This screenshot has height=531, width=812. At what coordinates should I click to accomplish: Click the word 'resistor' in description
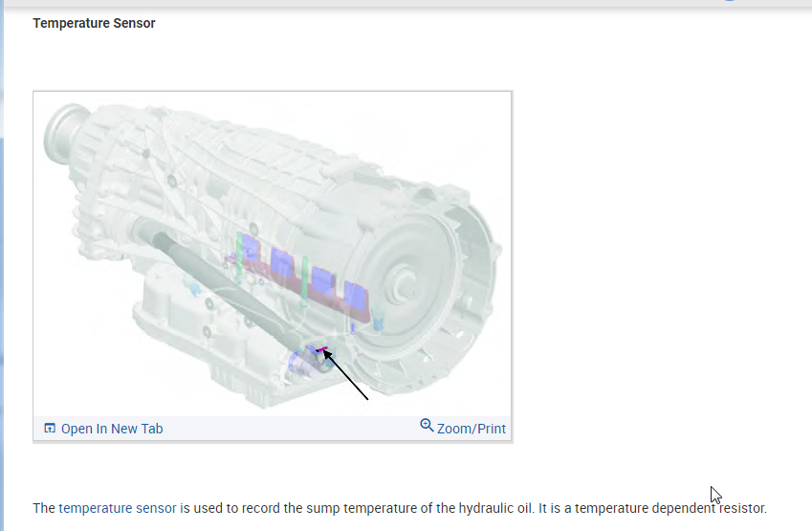(742, 508)
